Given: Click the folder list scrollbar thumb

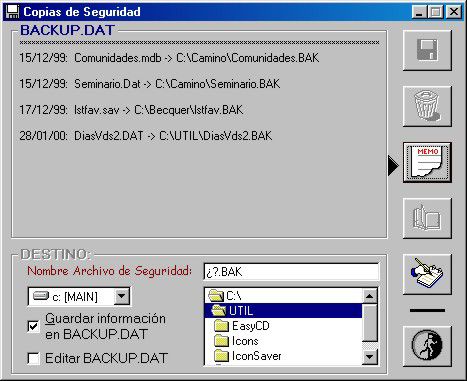Looking at the screenshot, I should (x=369, y=322).
